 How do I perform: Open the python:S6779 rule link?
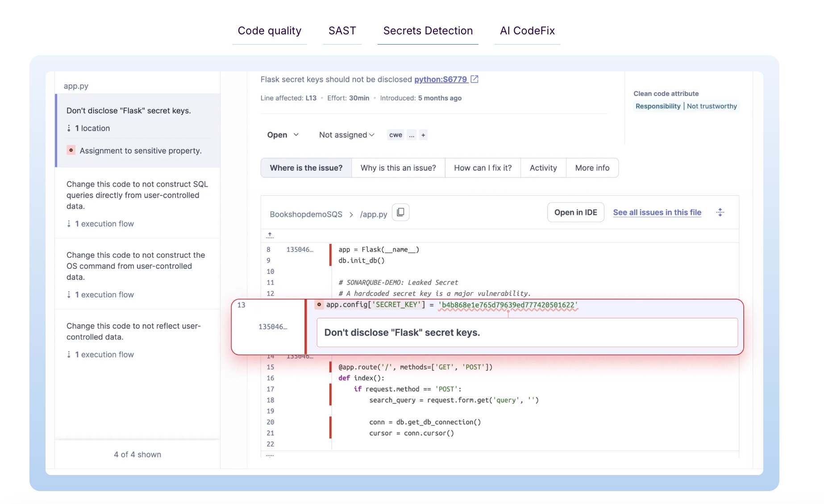440,79
